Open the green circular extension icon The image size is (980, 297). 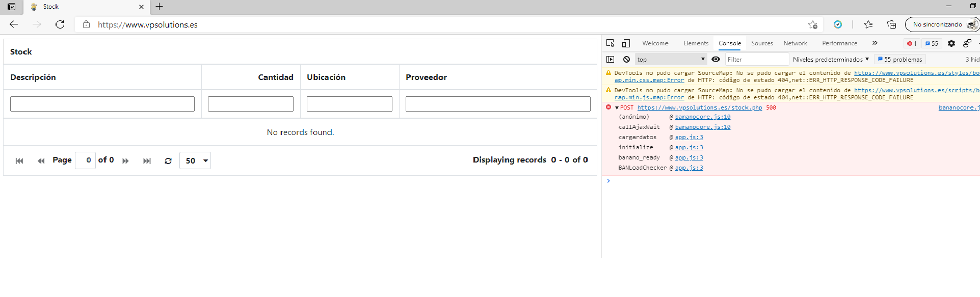(838, 24)
